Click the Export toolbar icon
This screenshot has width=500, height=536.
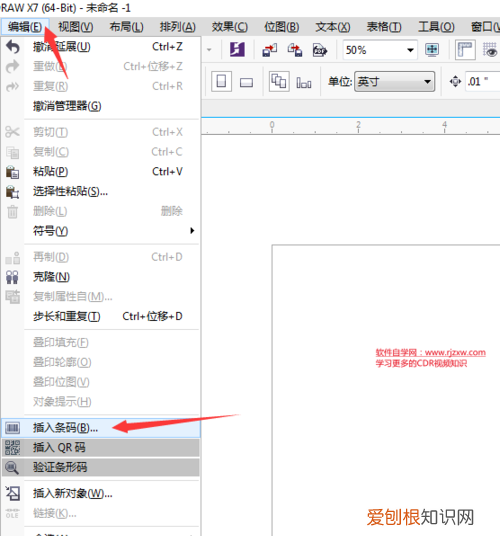[295, 50]
